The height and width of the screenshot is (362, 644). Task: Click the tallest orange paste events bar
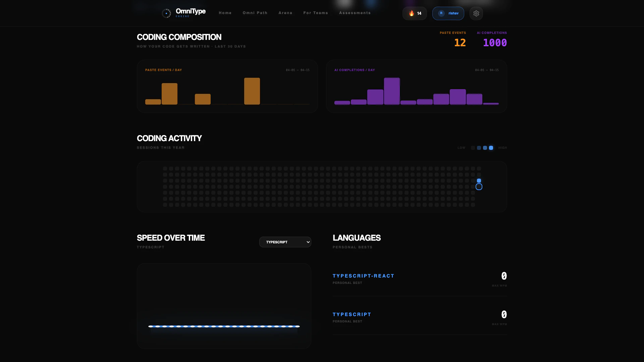(252, 91)
